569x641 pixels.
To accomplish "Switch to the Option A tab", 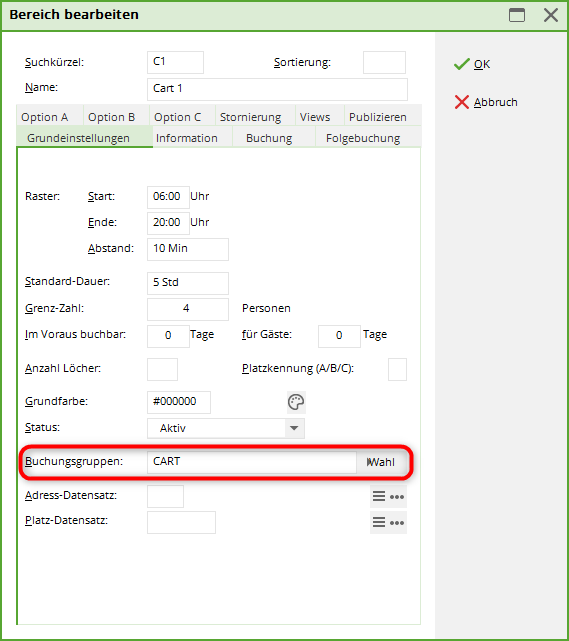I will [x=45, y=117].
